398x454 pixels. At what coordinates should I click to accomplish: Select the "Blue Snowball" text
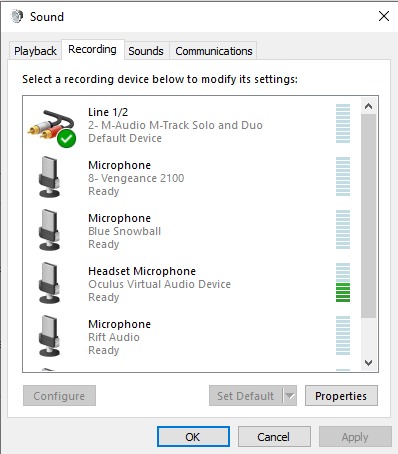(124, 231)
